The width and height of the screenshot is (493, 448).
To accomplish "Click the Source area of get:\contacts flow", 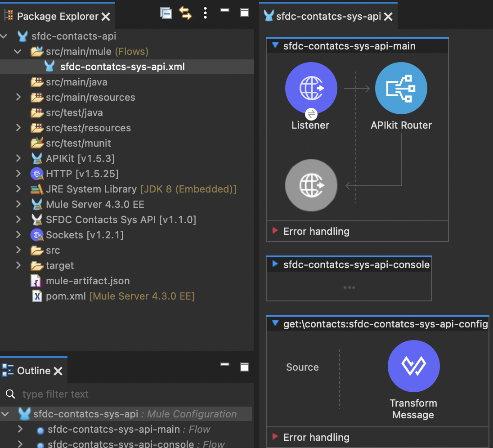I will [302, 367].
